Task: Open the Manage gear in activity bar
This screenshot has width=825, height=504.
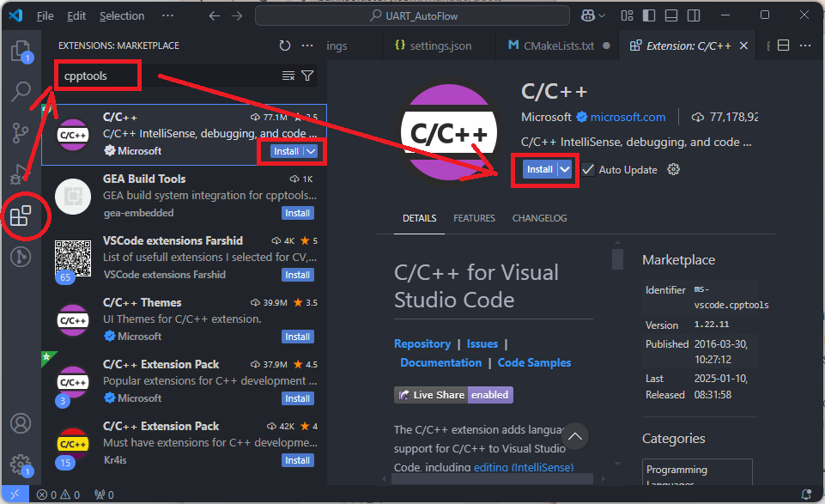Action: [21, 465]
